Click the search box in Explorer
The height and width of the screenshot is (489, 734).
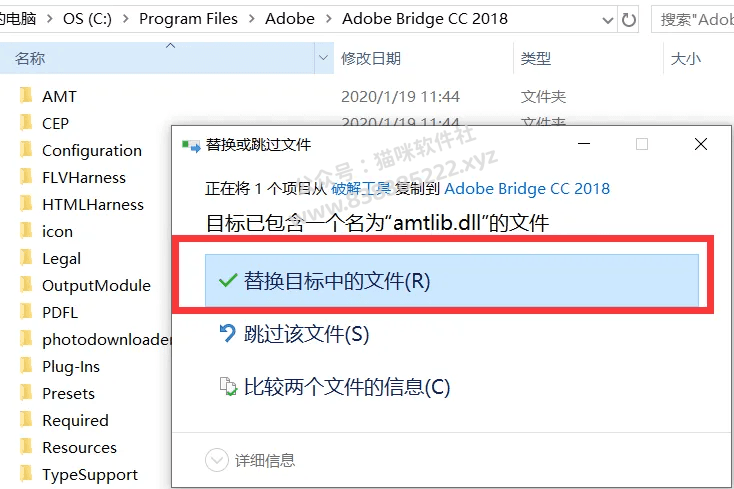pyautogui.click(x=693, y=20)
